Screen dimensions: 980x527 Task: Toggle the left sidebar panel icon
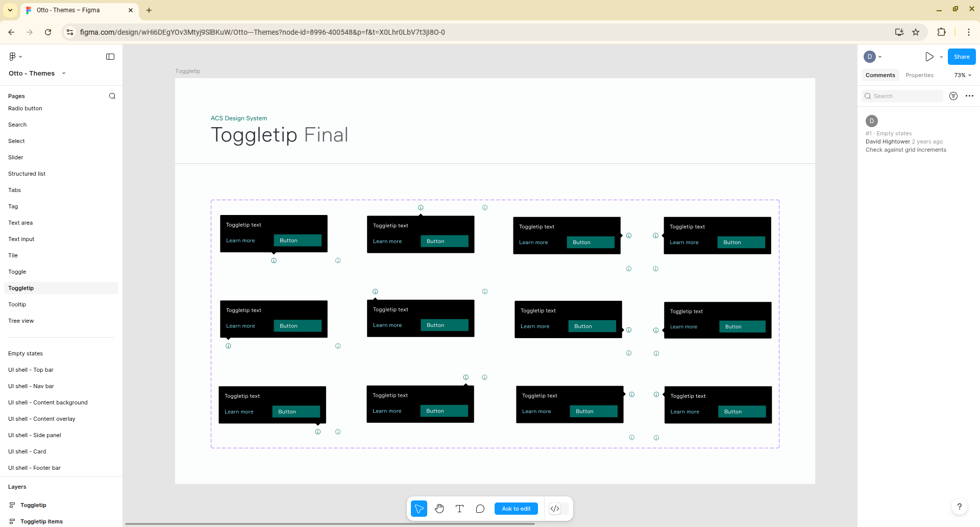(110, 57)
